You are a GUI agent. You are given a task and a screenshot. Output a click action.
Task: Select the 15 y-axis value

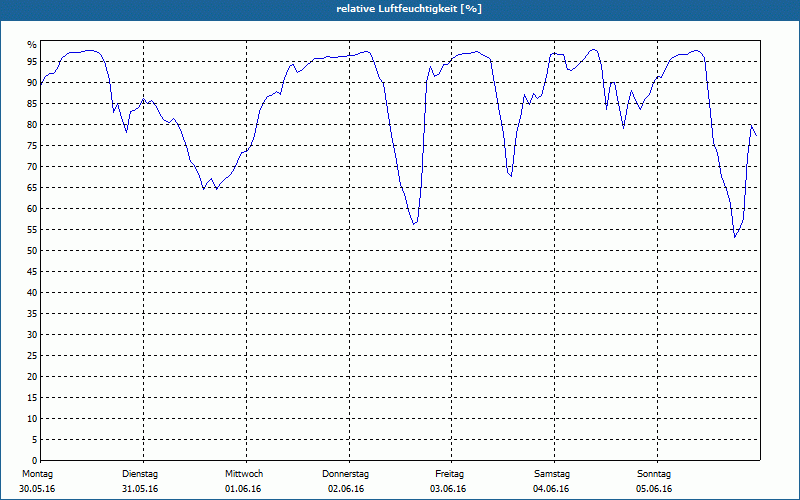click(x=32, y=397)
